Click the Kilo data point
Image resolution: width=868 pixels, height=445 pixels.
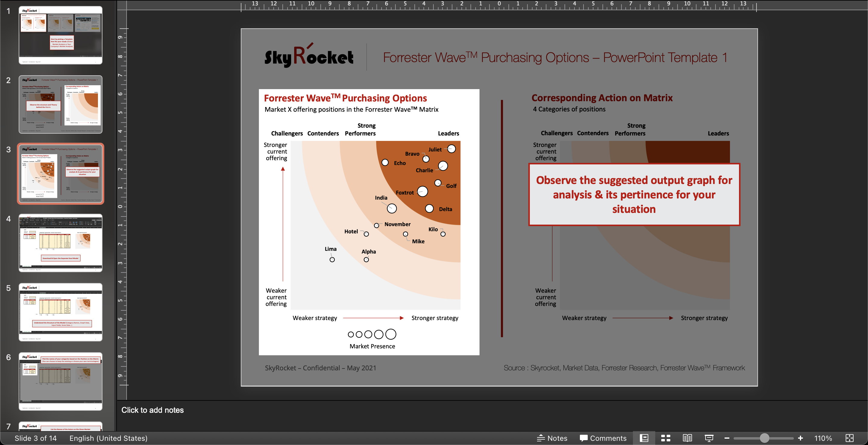tap(443, 234)
